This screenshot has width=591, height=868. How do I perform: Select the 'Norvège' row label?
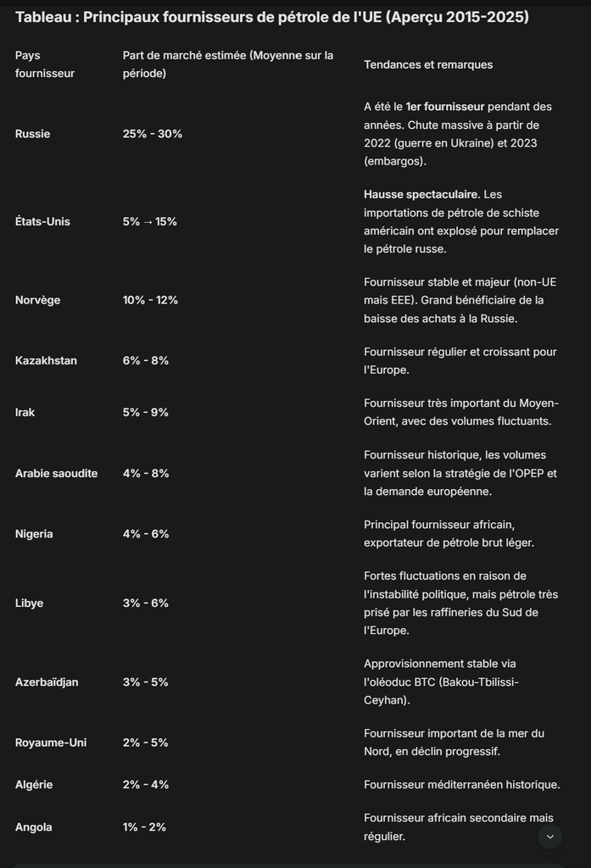[37, 300]
